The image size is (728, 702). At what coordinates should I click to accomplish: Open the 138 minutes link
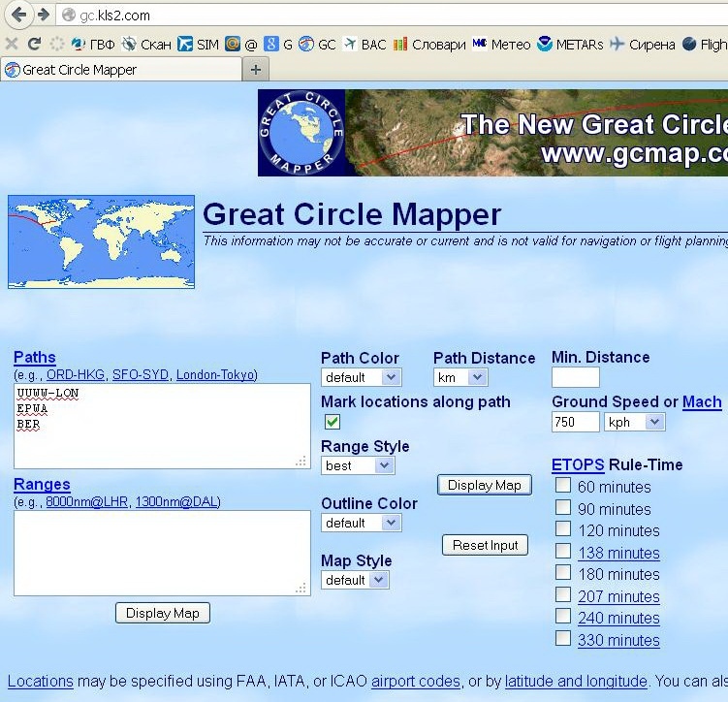pos(618,553)
